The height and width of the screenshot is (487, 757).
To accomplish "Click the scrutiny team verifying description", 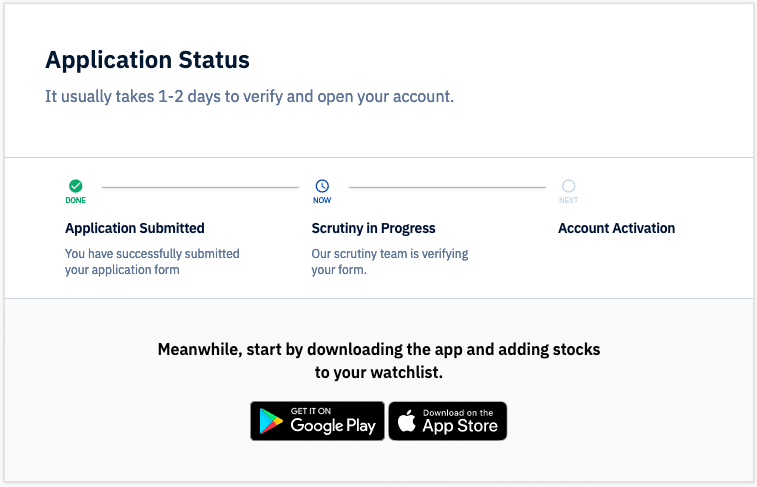I will coord(390,262).
